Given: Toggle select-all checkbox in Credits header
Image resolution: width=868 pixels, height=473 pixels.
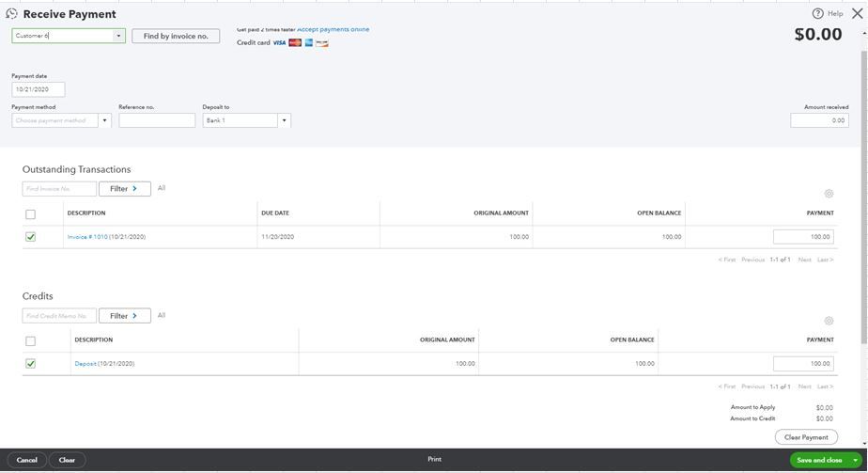Looking at the screenshot, I should [x=30, y=341].
